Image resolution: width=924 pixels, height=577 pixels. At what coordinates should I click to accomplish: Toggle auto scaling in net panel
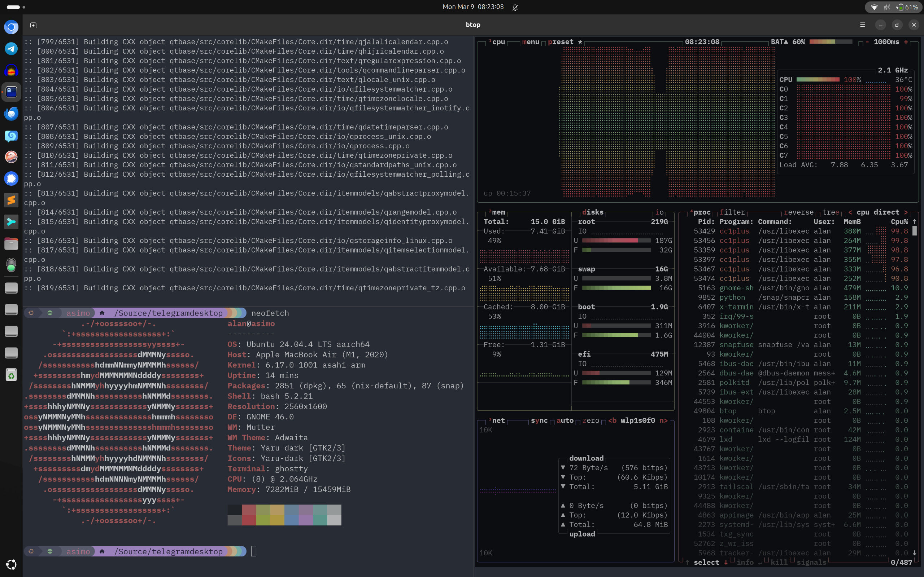pyautogui.click(x=565, y=420)
